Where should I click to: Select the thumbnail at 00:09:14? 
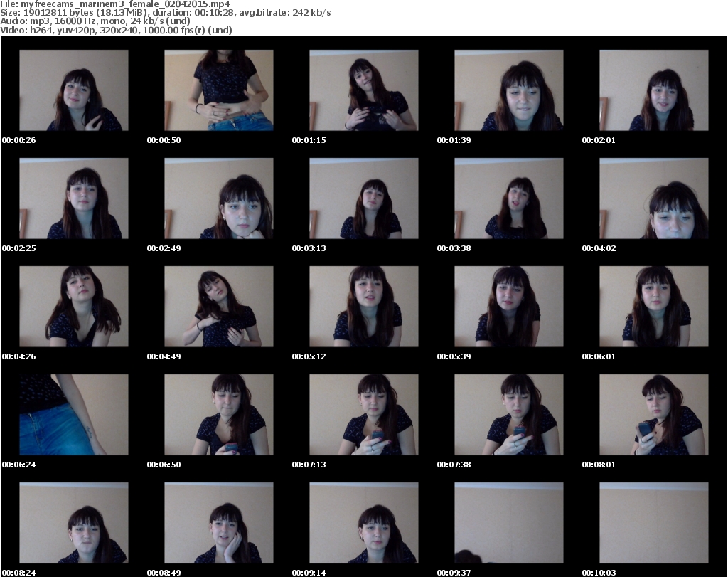coord(364,523)
